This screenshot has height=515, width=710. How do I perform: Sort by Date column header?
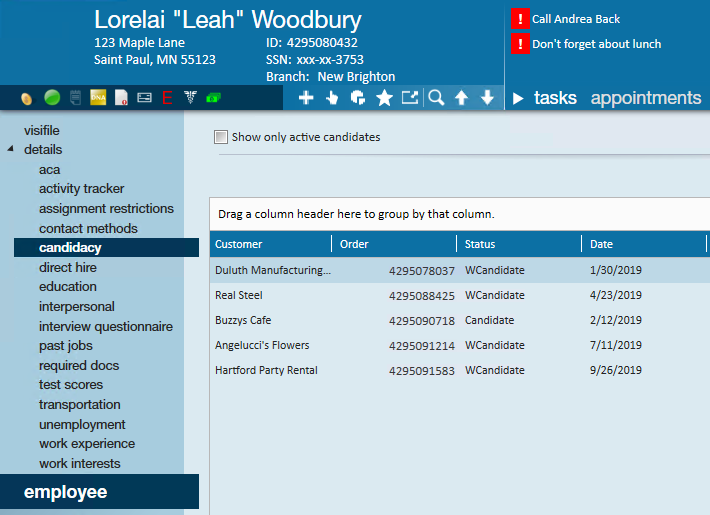pyautogui.click(x=644, y=244)
